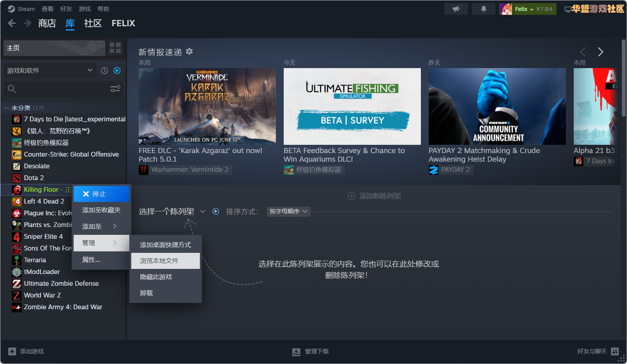Select the Library (库) tab
The height and width of the screenshot is (364, 627).
(70, 23)
